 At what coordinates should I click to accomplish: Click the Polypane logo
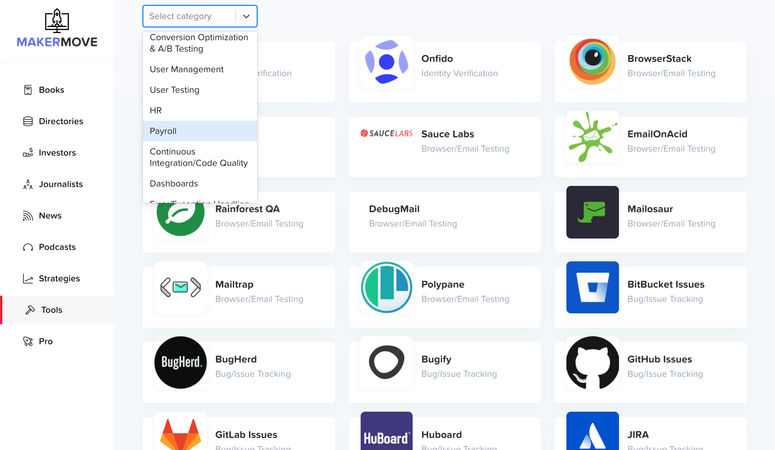coord(387,287)
